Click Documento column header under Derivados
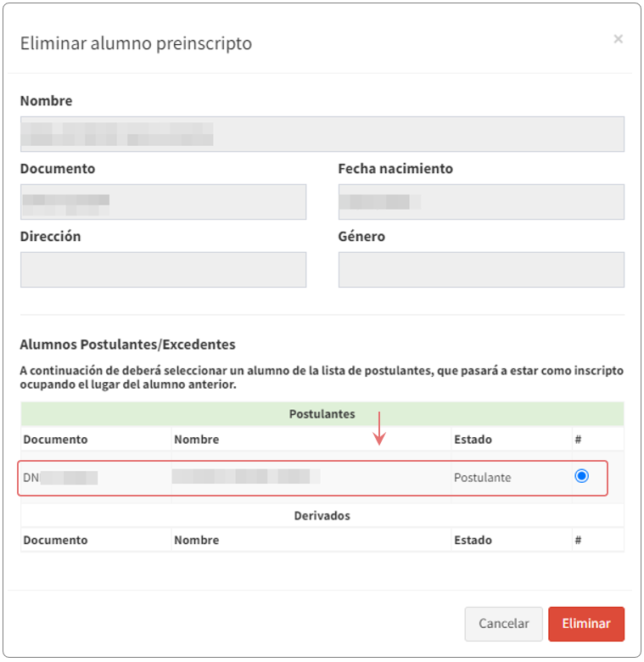This screenshot has height=662, width=644. coord(55,540)
